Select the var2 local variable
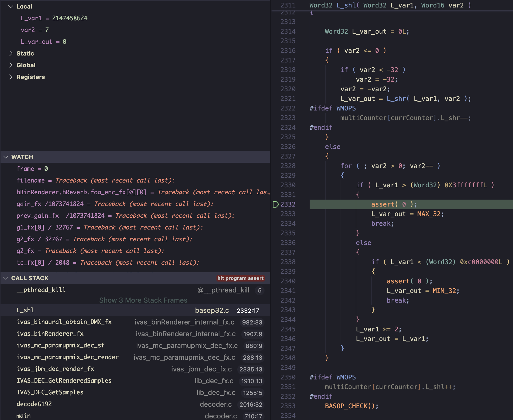The height and width of the screenshot is (420, 513). (28, 30)
